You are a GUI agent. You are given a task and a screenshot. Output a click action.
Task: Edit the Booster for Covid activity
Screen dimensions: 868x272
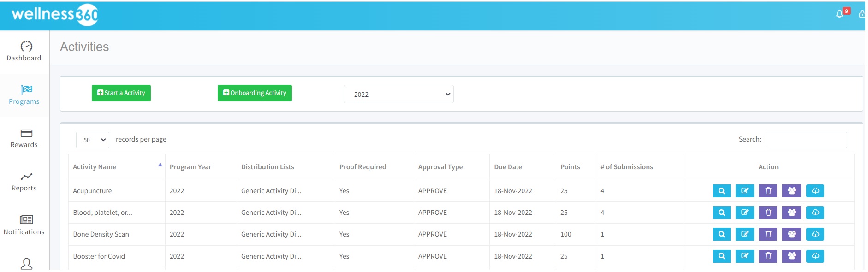click(x=745, y=256)
